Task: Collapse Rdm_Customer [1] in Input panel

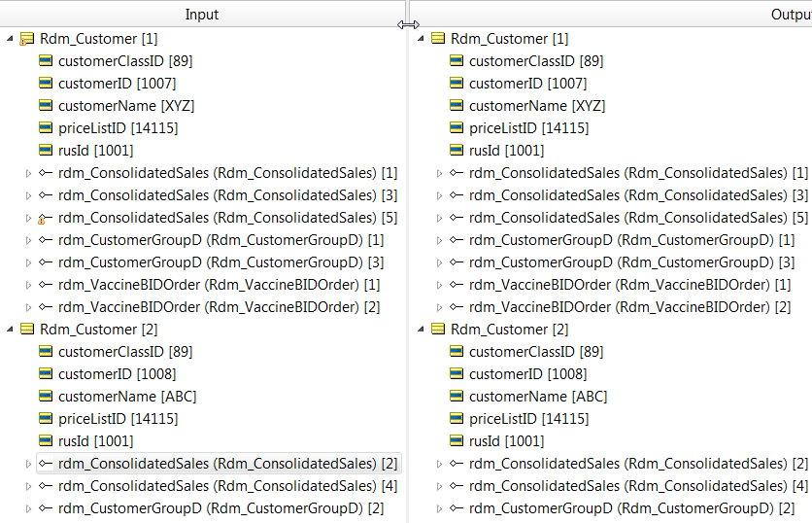Action: 10,38
